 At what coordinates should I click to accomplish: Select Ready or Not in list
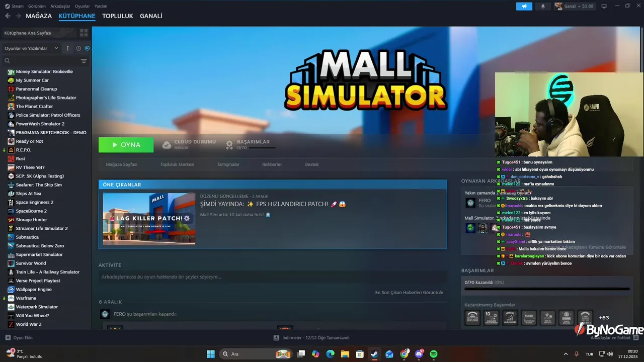tap(29, 141)
